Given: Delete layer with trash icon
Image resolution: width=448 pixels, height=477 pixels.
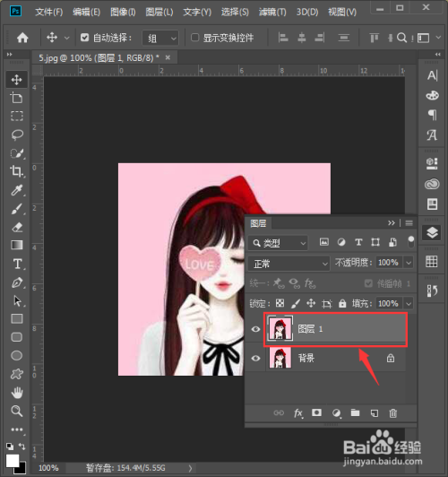Looking at the screenshot, I should tap(393, 413).
